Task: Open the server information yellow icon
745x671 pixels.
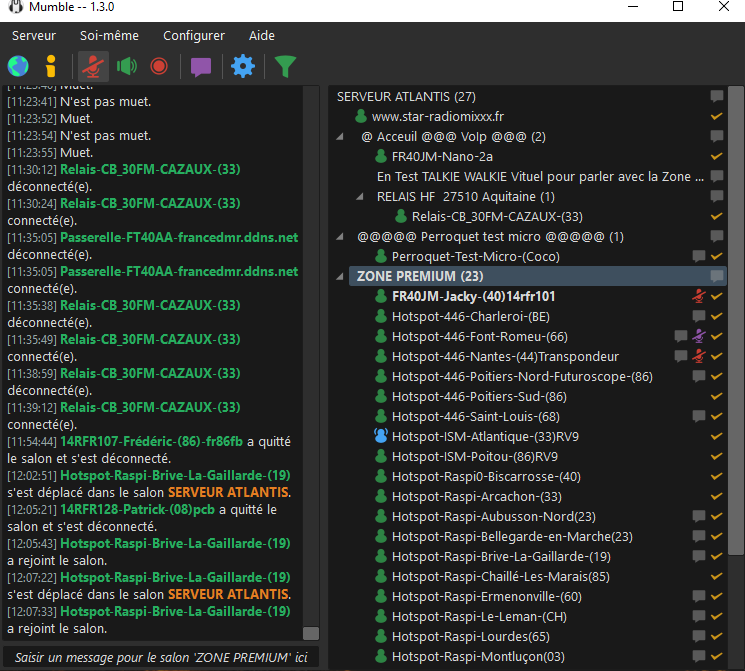Action: pyautogui.click(x=51, y=66)
